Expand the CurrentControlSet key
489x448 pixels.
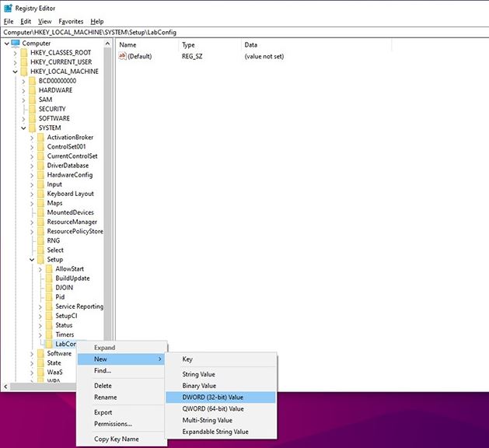pos(32,156)
